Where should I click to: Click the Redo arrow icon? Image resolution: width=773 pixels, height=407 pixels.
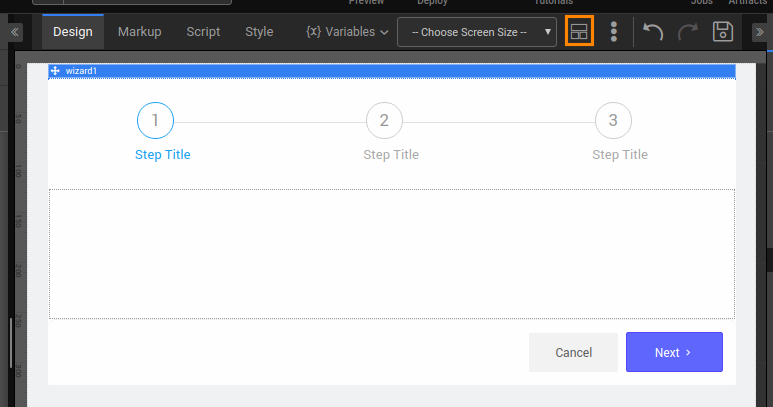(x=688, y=32)
